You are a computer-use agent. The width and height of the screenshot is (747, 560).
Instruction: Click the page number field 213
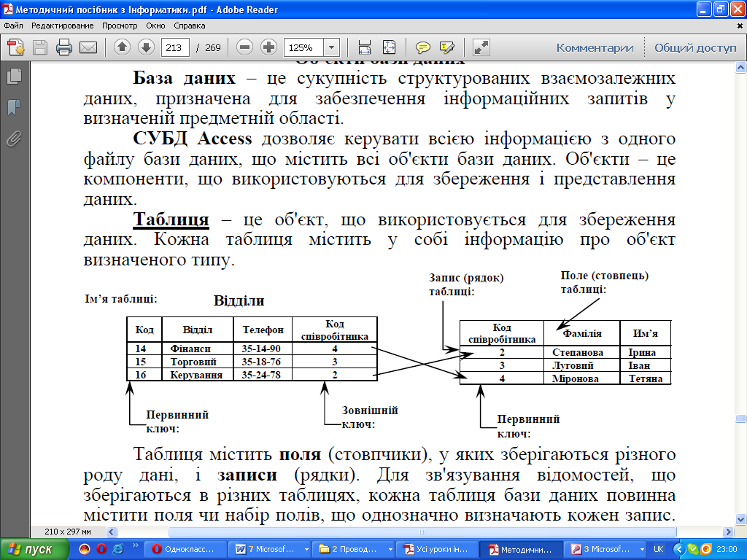[x=175, y=47]
